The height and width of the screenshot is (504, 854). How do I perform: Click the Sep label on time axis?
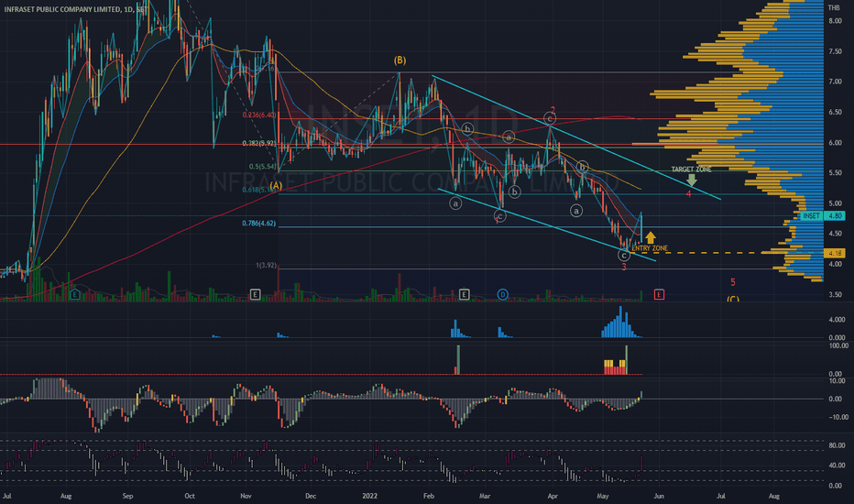coord(127,497)
